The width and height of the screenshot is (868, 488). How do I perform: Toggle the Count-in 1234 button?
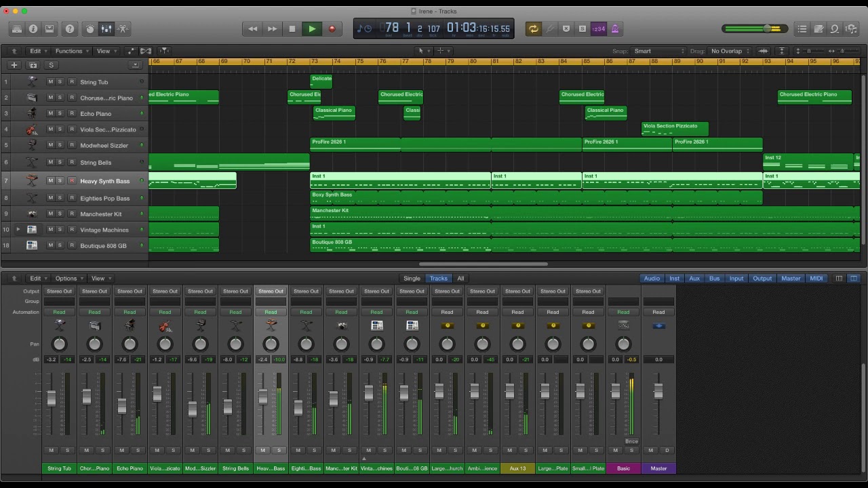599,29
